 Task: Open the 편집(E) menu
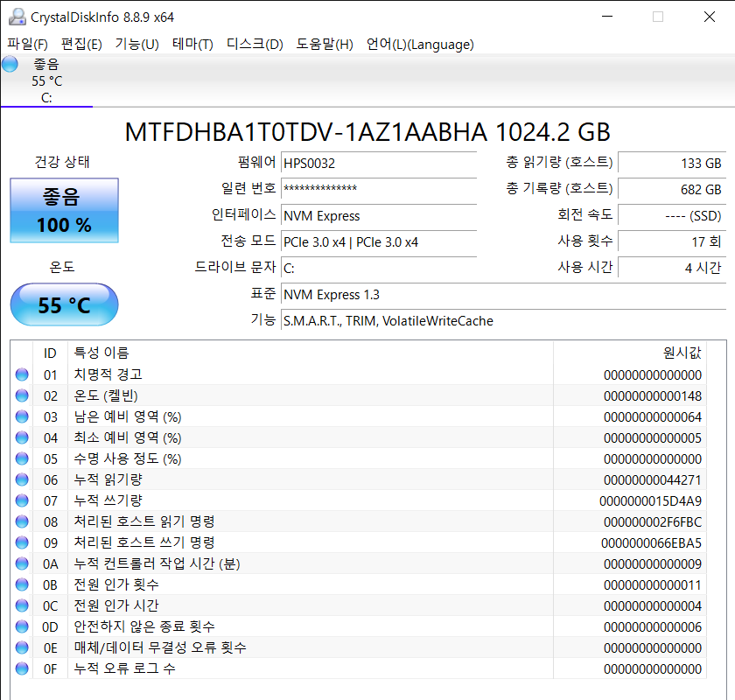tap(81, 44)
